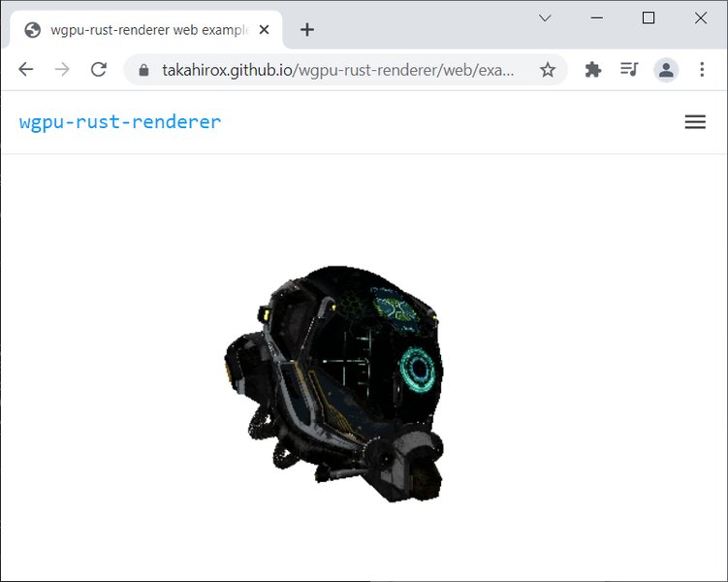
Task: Reload the current page
Action: 99,70
